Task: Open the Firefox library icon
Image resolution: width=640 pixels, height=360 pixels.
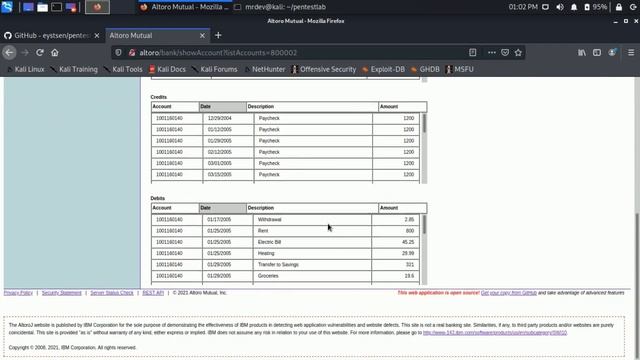Action: (x=582, y=53)
